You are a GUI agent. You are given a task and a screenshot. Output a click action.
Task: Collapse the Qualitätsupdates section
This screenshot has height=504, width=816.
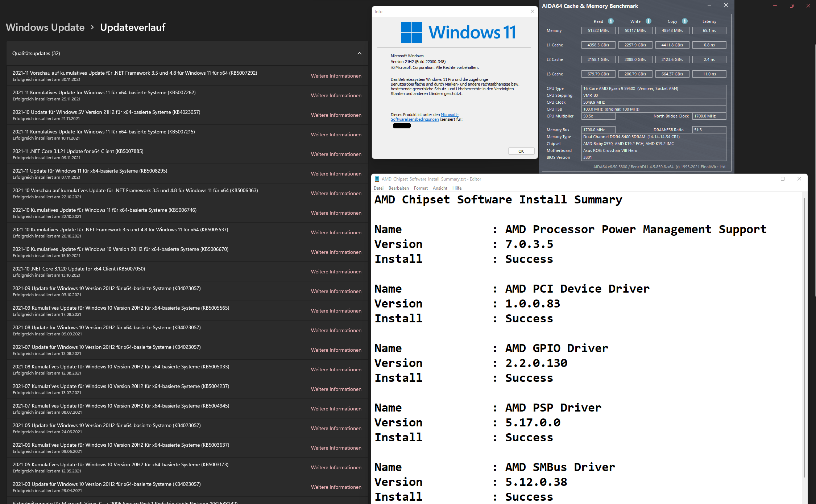click(x=359, y=53)
